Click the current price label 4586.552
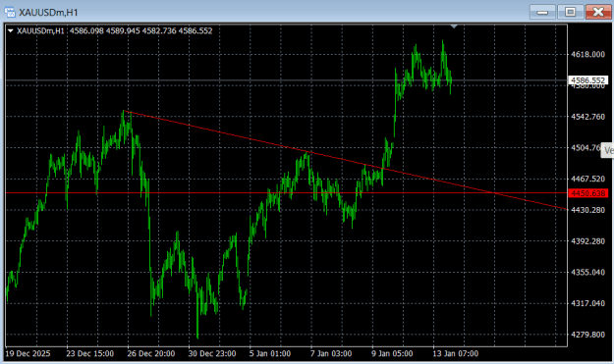Screen dimensions: 614x364 (x=587, y=80)
